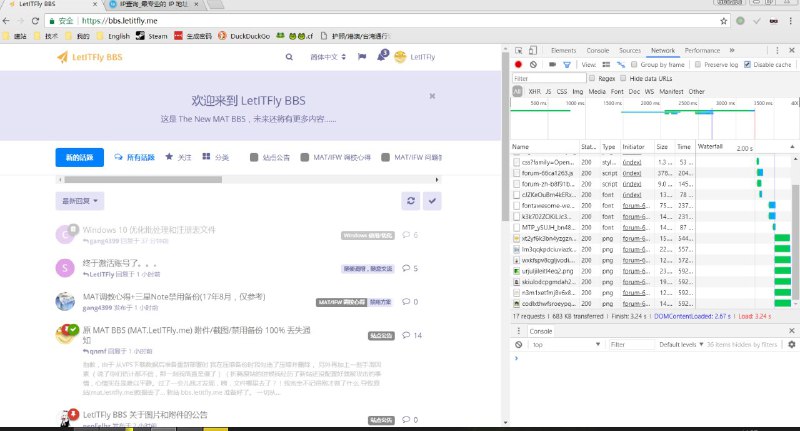Stop recording network log with red button
Screen dimensions: 800x431
[518, 65]
